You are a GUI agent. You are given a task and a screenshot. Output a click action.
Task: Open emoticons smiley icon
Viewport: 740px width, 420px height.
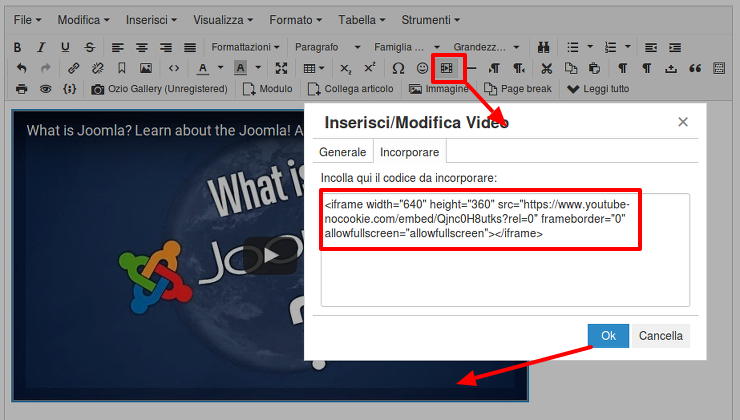pos(422,68)
